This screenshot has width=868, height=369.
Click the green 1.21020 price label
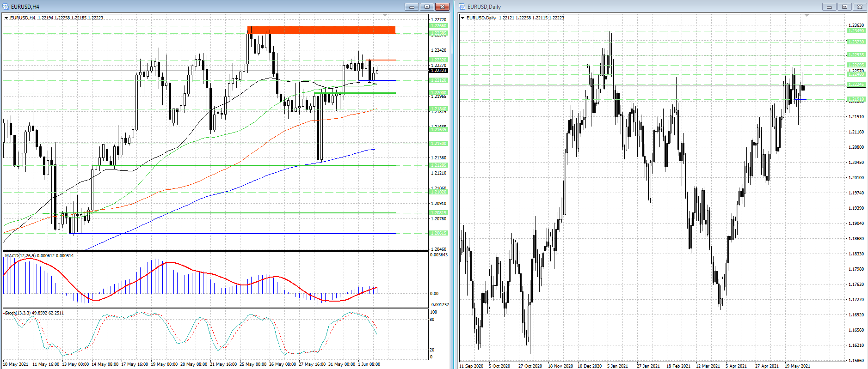point(438,192)
